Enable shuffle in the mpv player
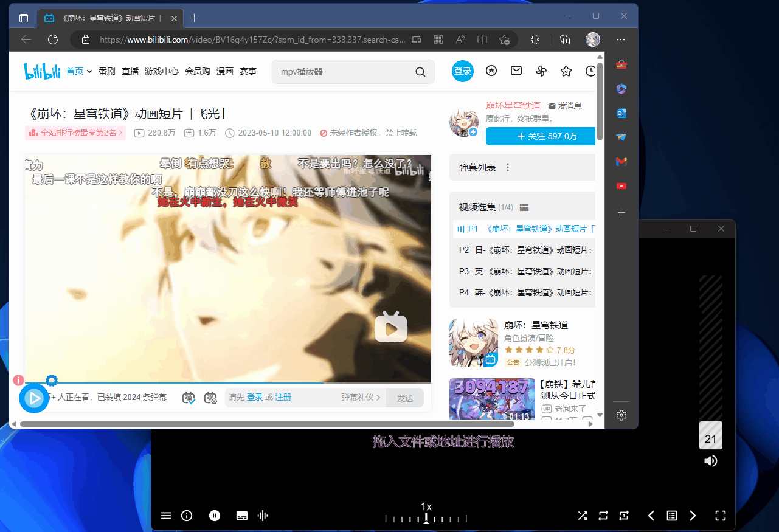 coord(582,515)
